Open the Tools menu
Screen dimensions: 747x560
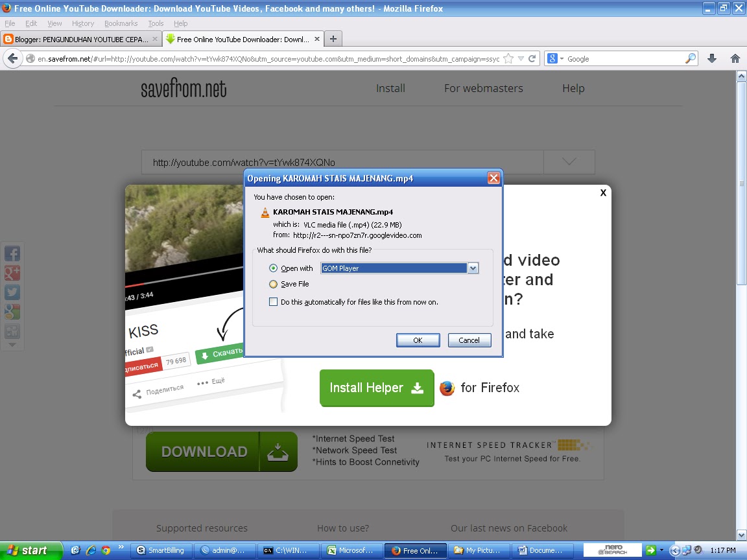click(x=156, y=23)
